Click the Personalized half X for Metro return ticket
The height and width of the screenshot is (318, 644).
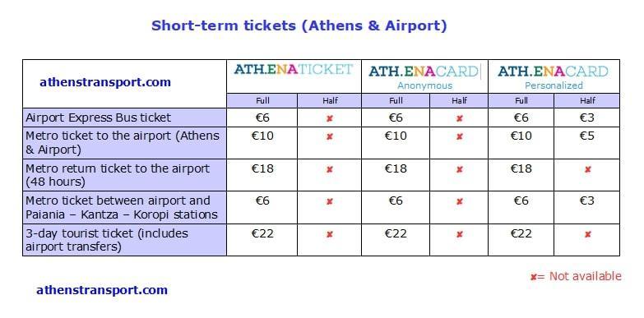pos(587,169)
